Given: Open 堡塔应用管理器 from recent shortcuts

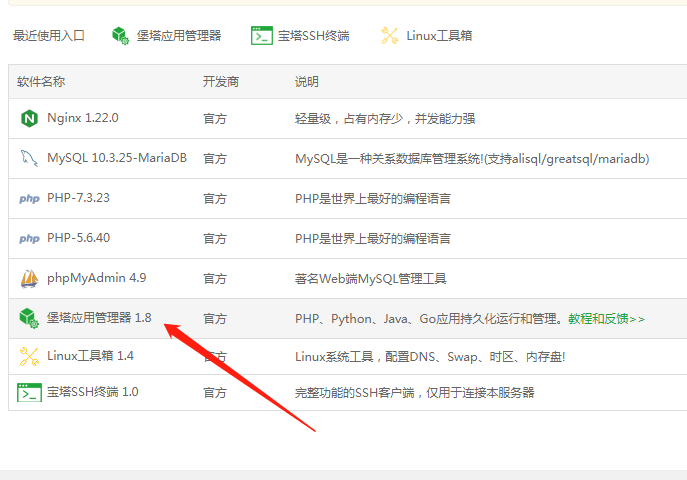Looking at the screenshot, I should pos(179,35).
